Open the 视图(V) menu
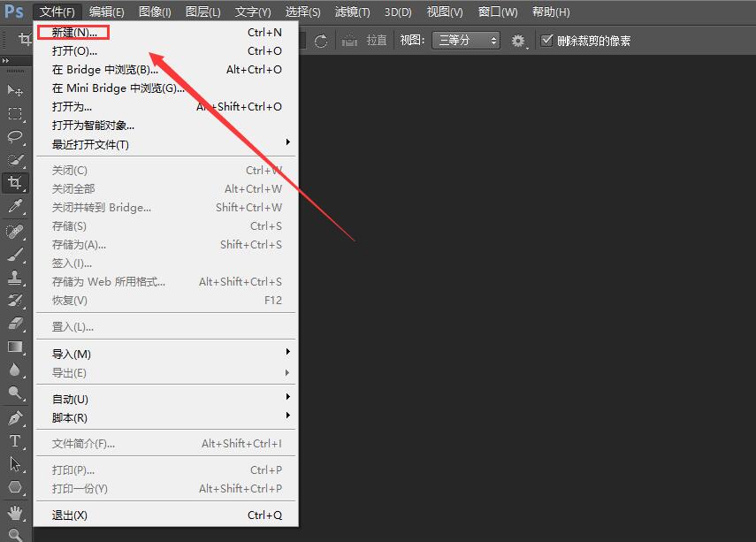The height and width of the screenshot is (542, 756). click(445, 11)
